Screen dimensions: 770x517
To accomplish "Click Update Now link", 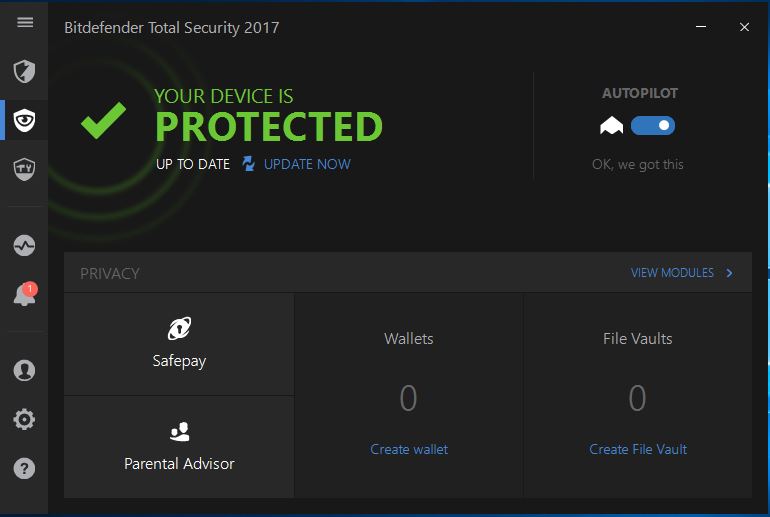I will click(307, 164).
